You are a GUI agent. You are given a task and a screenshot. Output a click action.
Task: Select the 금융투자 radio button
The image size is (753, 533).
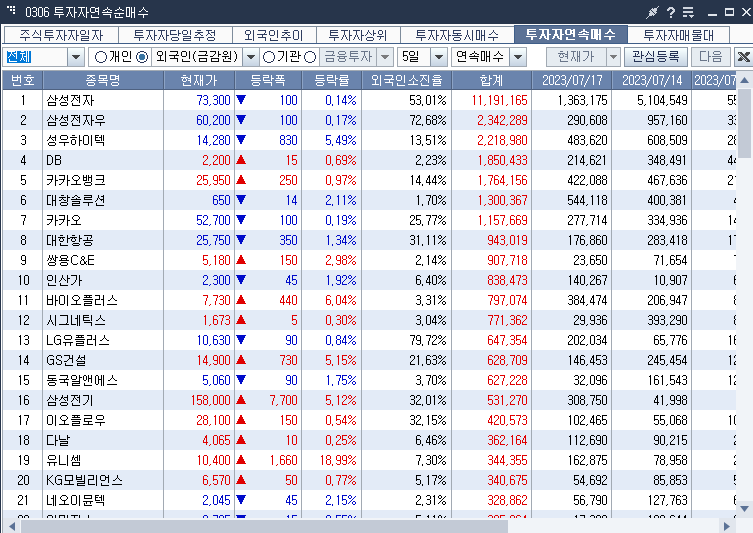click(x=310, y=57)
